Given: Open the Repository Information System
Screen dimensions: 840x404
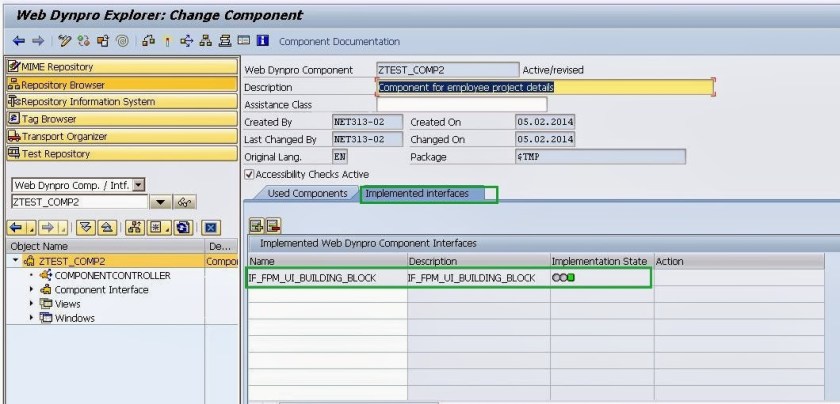Looking at the screenshot, I should (81, 102).
